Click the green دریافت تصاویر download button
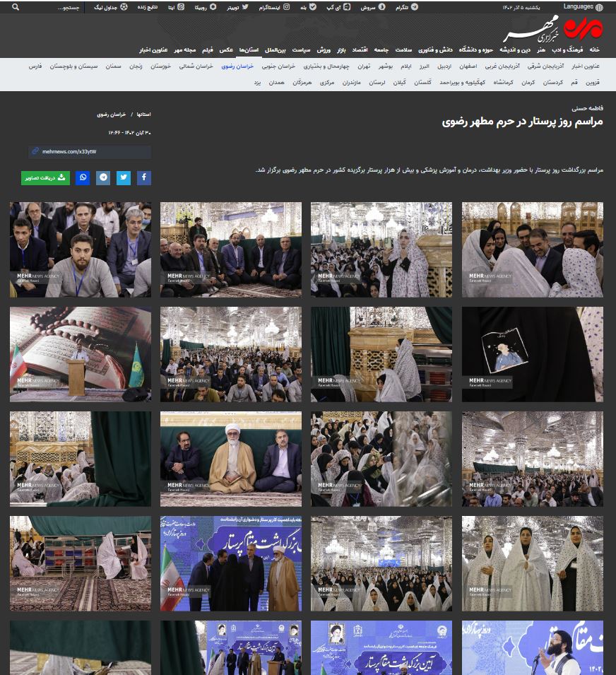The width and height of the screenshot is (616, 675). pyautogui.click(x=45, y=177)
